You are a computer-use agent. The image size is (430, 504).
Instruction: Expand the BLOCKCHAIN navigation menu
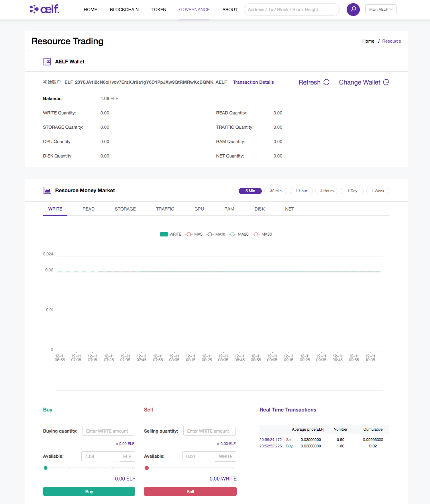click(x=124, y=10)
